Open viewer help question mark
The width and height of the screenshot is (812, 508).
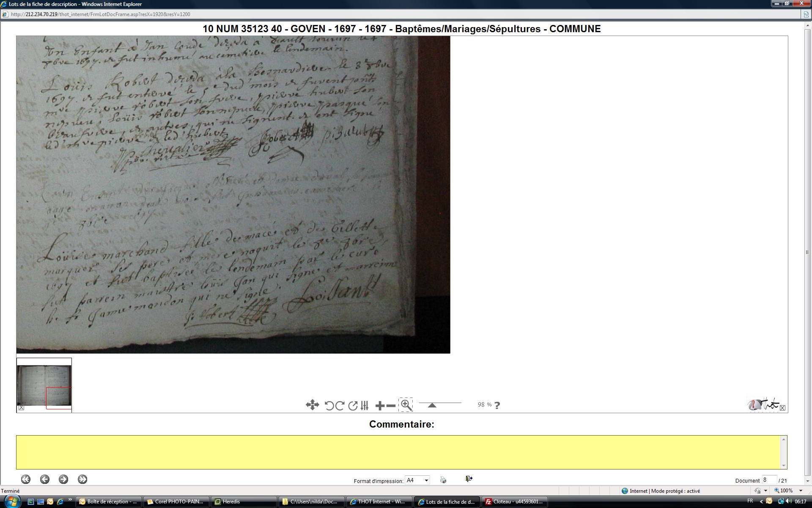(x=497, y=406)
